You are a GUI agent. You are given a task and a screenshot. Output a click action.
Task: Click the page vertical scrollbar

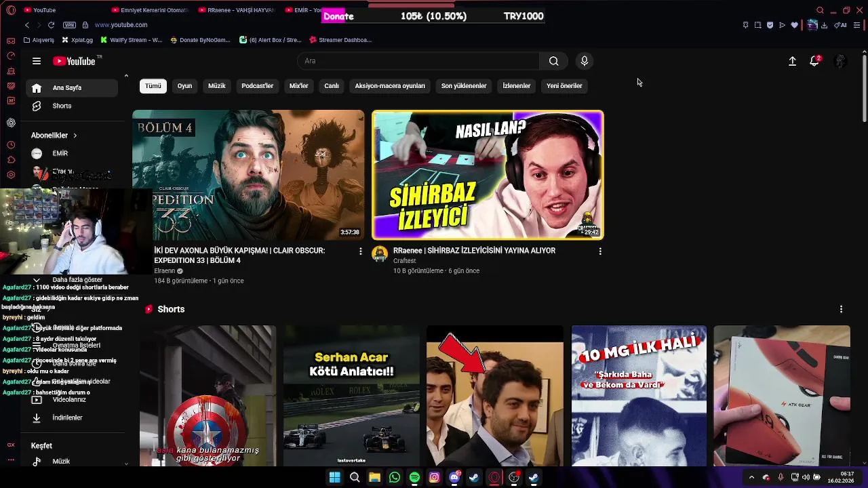tap(863, 89)
